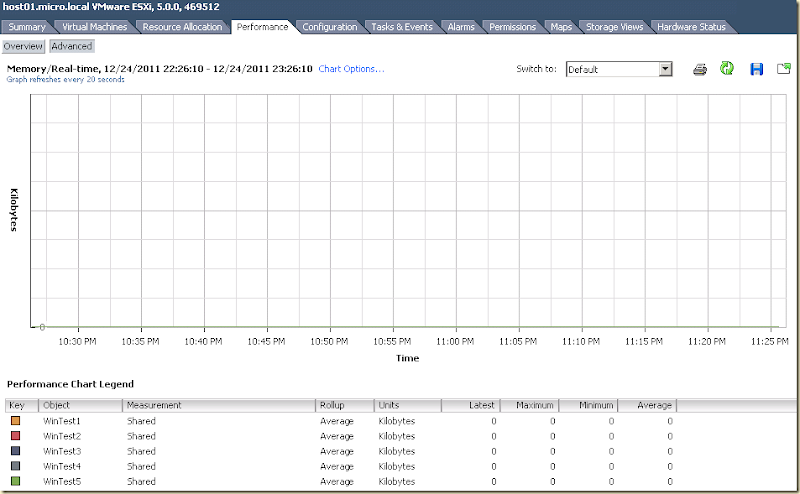Viewport: 800px width, 494px height.
Task: Open the Maps tab
Action: point(561,27)
